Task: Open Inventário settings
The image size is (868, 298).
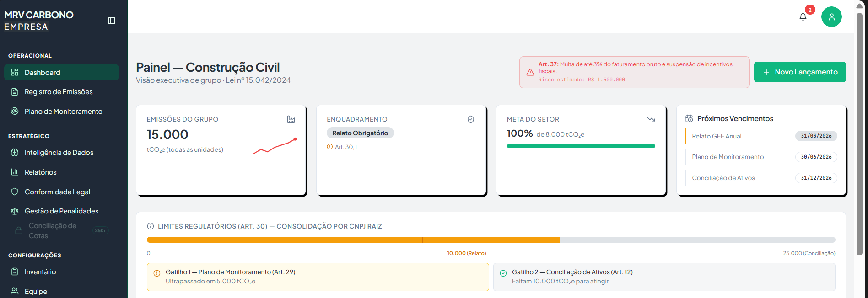Action: coord(61,272)
